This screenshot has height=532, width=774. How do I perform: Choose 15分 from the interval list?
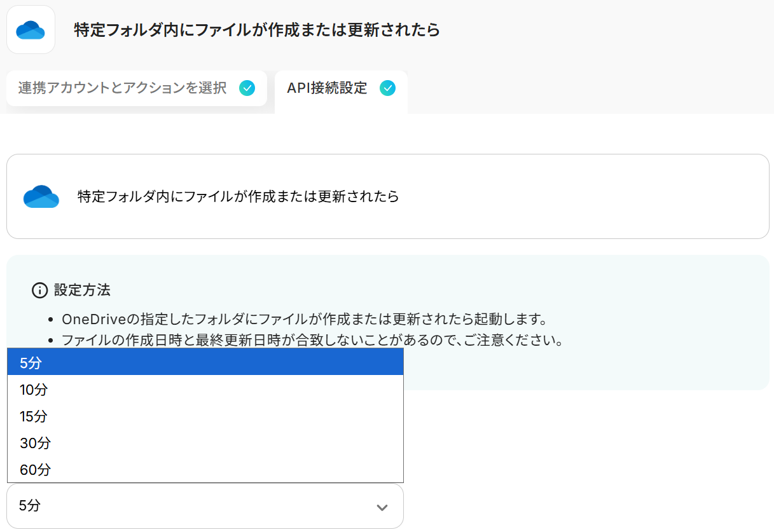(x=205, y=416)
